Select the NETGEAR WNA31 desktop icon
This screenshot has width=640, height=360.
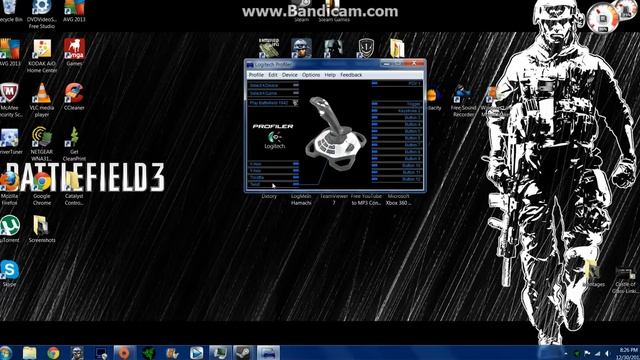(x=42, y=144)
